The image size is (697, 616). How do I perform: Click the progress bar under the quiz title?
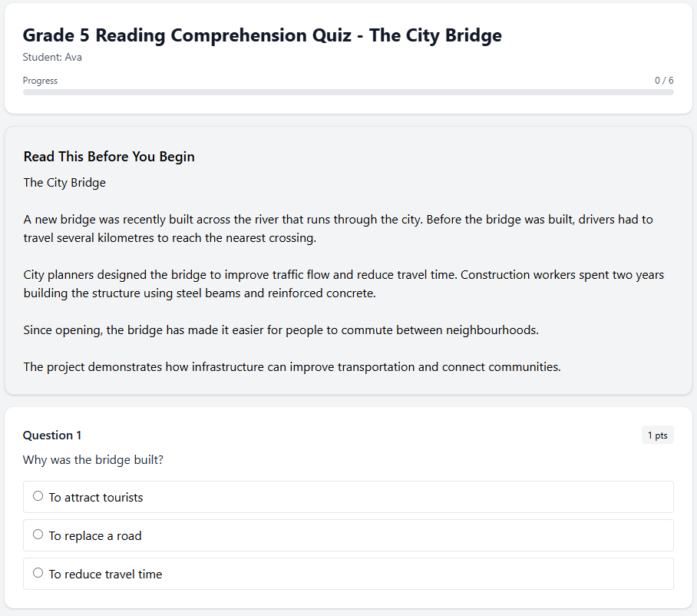348,93
